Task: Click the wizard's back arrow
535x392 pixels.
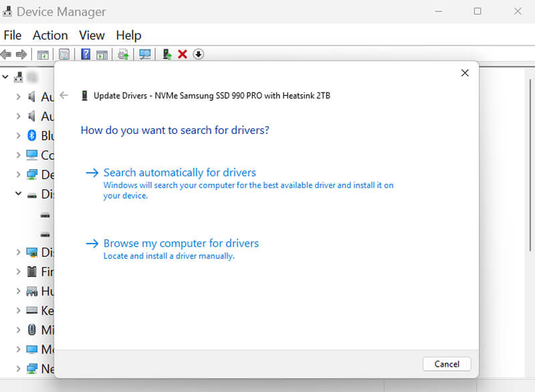Action: tap(64, 95)
